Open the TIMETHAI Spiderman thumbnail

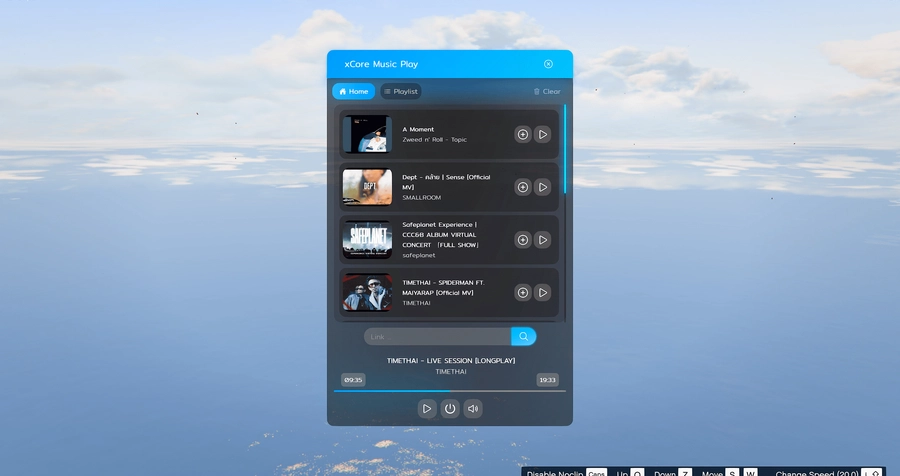click(x=367, y=292)
